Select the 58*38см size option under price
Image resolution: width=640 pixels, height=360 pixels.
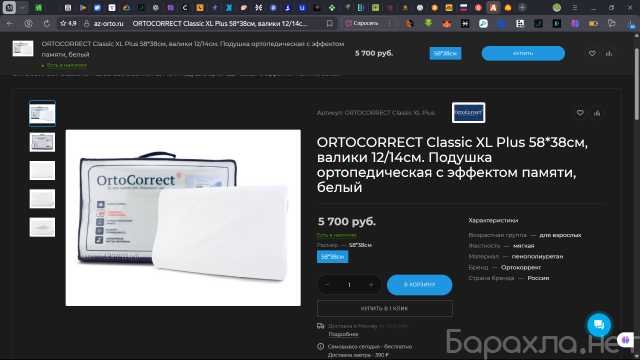coord(333,257)
